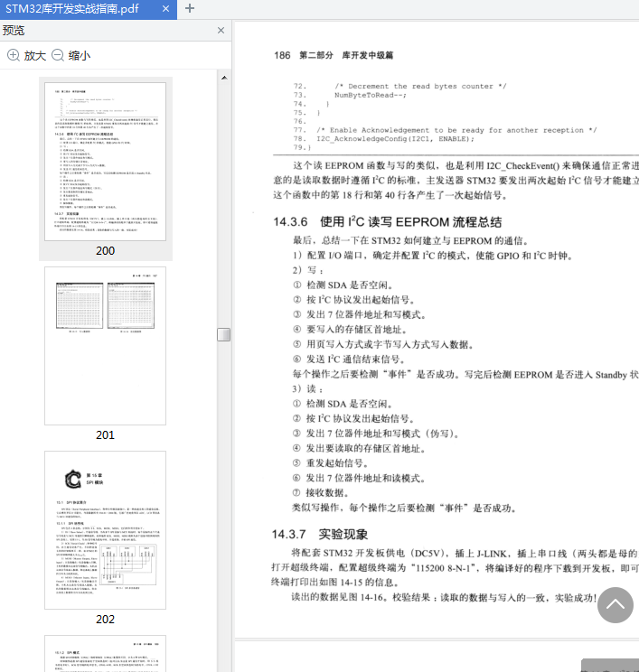Click code line 73 NumByteToRead--
Screen dimensions: 639x672
tap(371, 95)
